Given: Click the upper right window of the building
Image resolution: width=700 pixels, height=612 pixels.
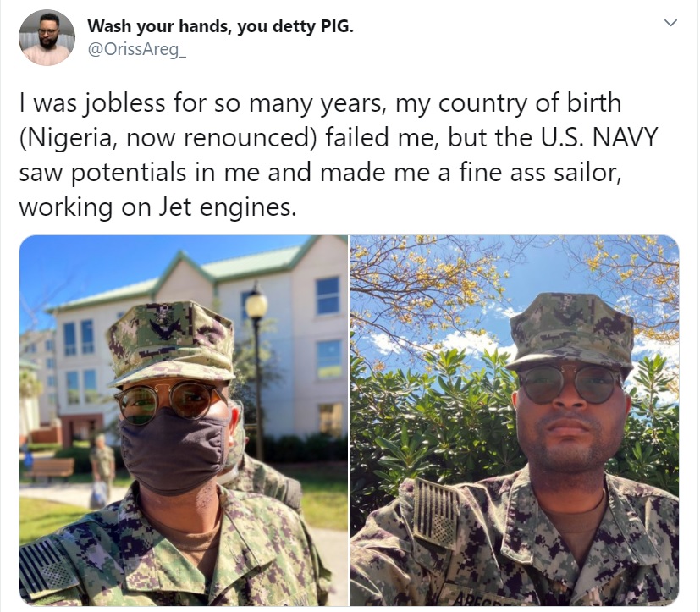Looking at the screenshot, I should [328, 296].
